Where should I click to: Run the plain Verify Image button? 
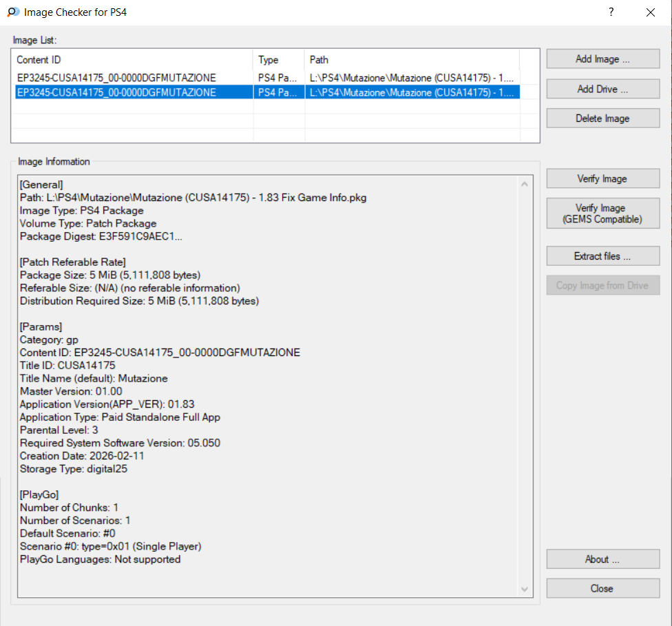(602, 179)
